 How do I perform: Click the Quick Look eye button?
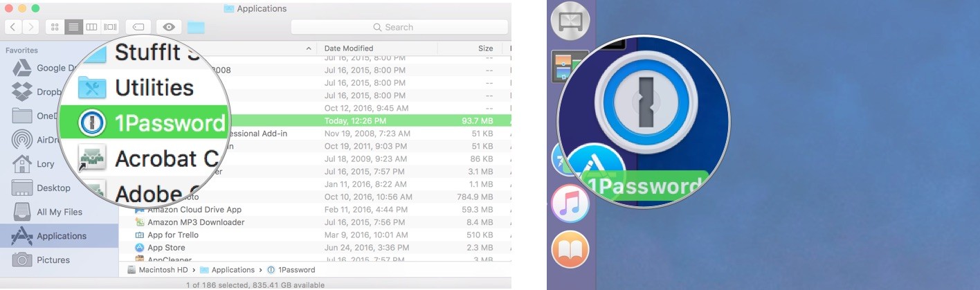point(169,27)
